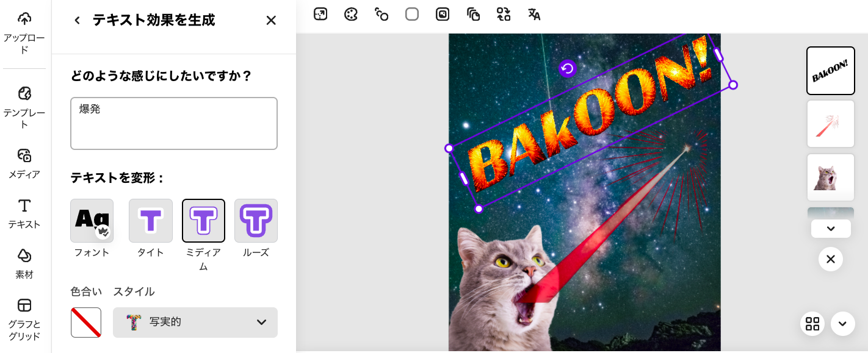Screen dimensions: 868x353
Task: Open the メディア panel
Action: pyautogui.click(x=24, y=163)
